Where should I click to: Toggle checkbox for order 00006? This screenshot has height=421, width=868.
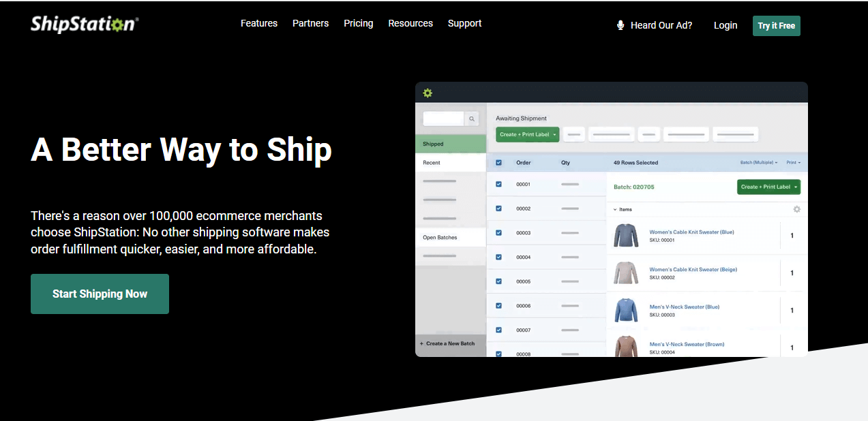(x=498, y=306)
